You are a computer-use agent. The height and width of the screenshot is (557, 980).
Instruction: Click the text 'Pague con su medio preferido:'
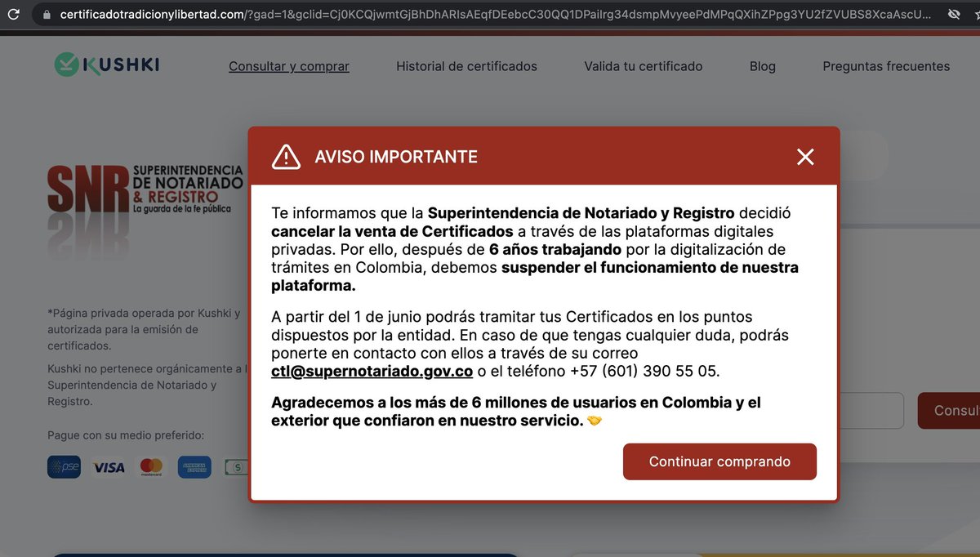pos(126,435)
